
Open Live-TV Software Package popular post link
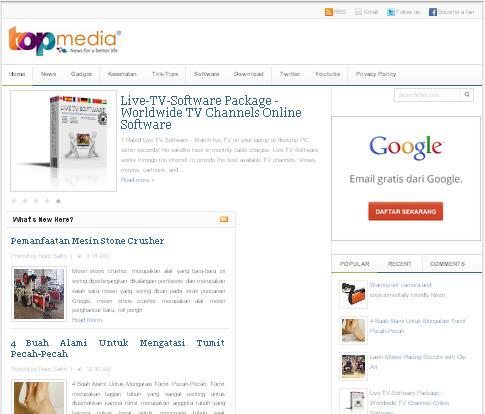click(x=409, y=402)
